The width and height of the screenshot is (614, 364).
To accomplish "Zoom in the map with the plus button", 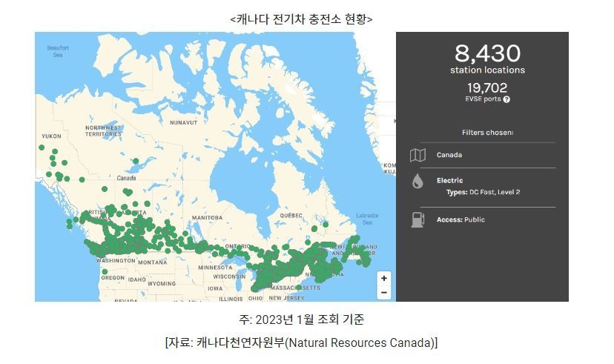I will [x=384, y=278].
